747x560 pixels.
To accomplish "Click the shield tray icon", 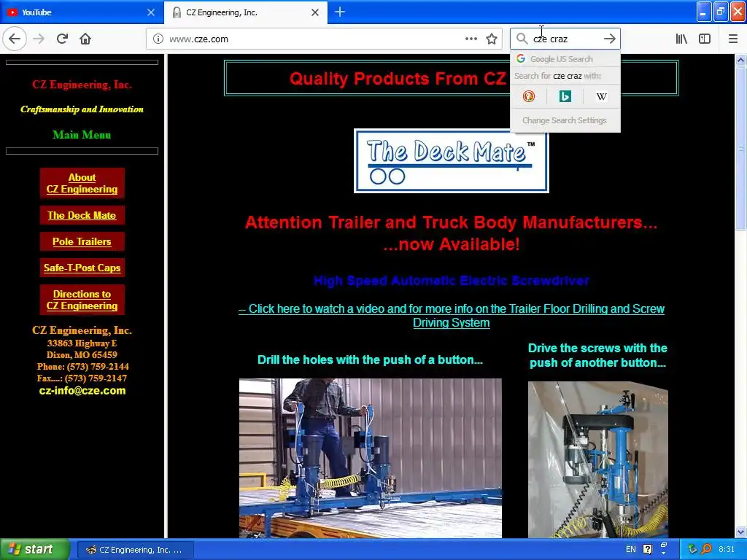I will (x=693, y=550).
